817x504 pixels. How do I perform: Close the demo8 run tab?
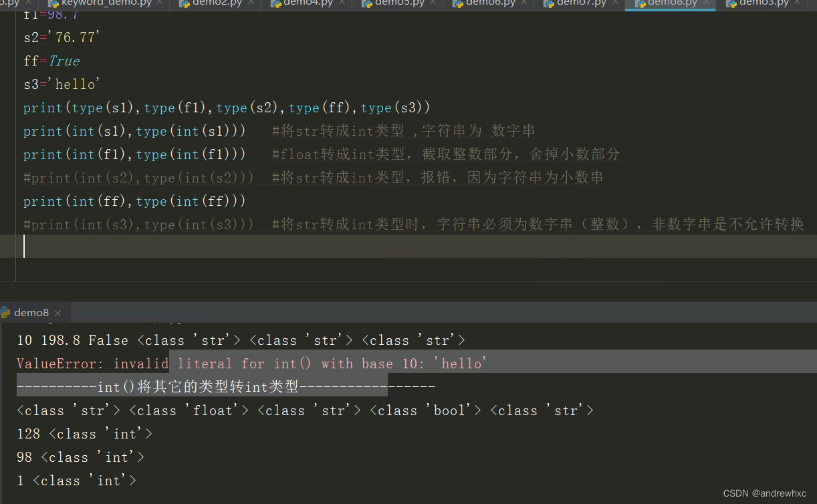58,313
